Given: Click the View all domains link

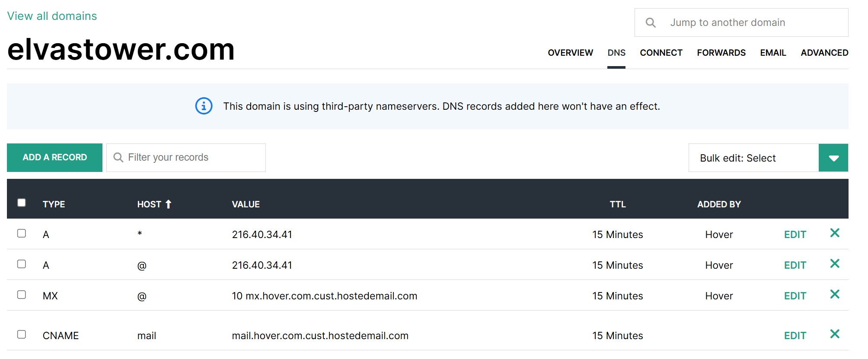Looking at the screenshot, I should 52,16.
